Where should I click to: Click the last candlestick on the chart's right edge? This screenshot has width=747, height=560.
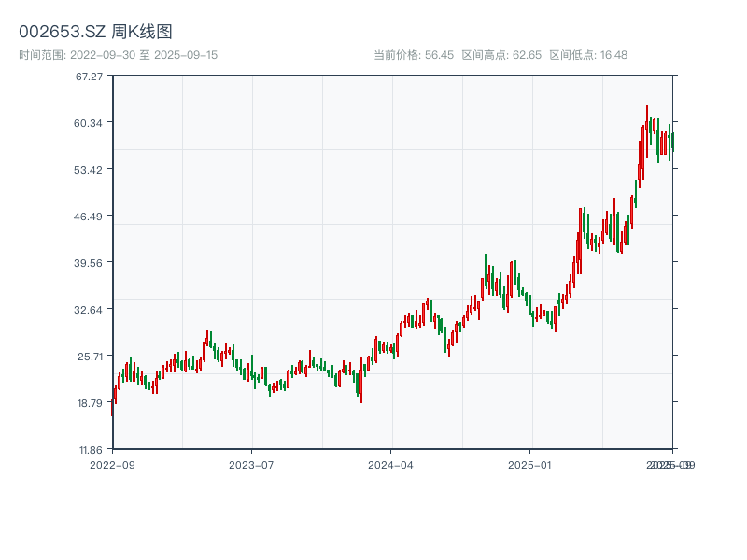(671, 141)
